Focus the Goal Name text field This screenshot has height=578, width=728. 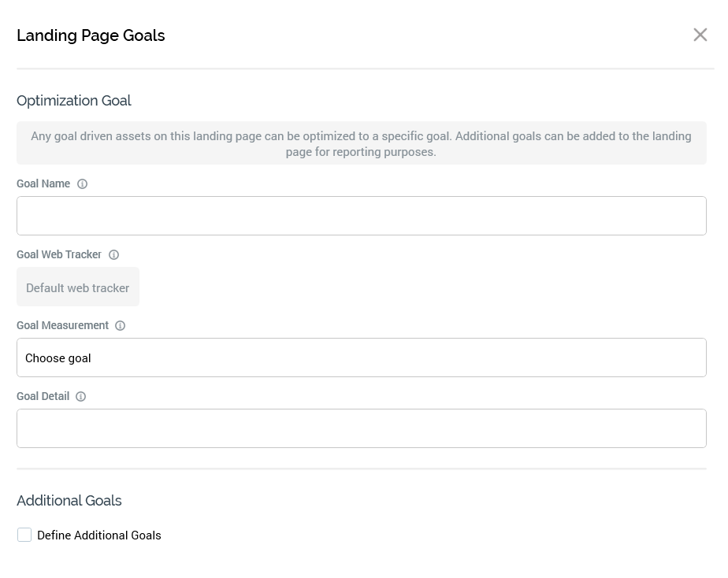361,216
